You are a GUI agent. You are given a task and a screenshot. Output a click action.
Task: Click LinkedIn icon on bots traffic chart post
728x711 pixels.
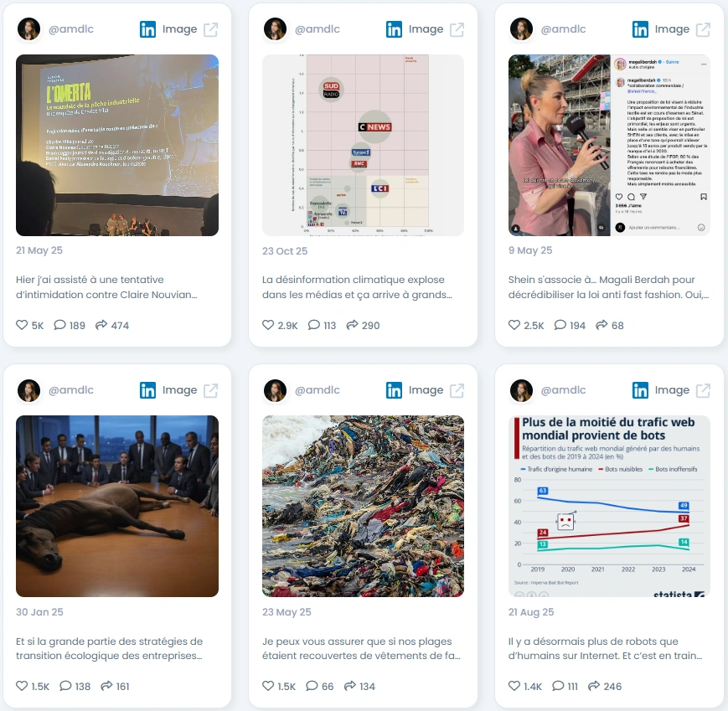(x=640, y=390)
